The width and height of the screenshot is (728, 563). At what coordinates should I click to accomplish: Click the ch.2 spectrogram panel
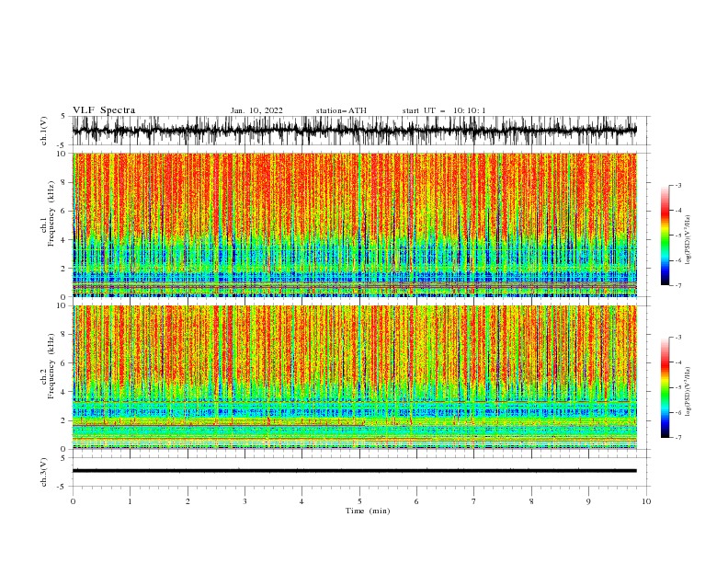(355, 377)
